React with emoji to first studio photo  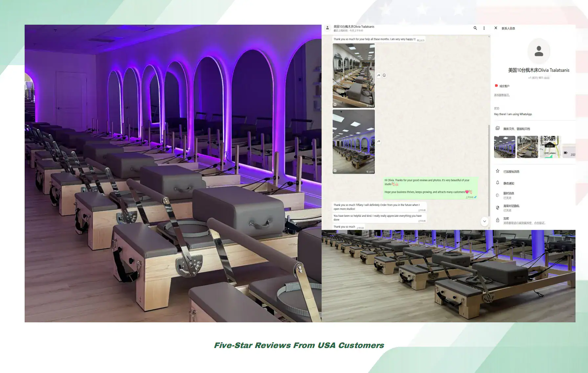pyautogui.click(x=384, y=75)
